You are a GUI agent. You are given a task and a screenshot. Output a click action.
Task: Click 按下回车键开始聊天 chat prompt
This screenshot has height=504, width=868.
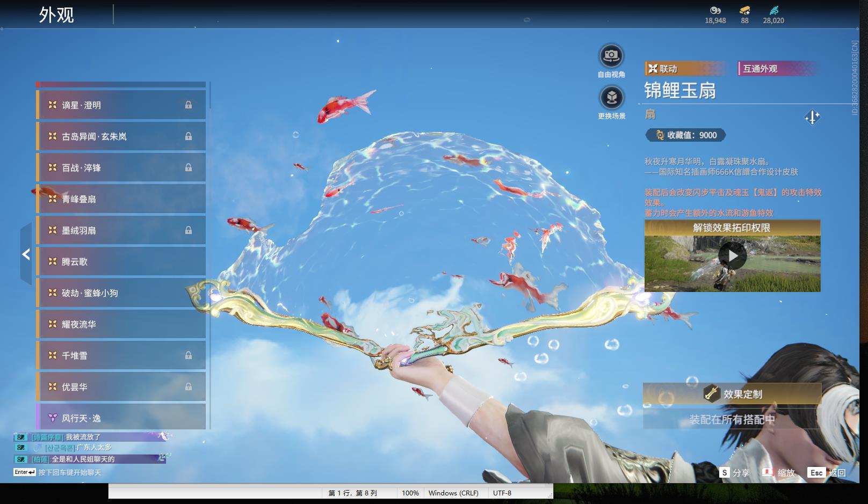70,472
